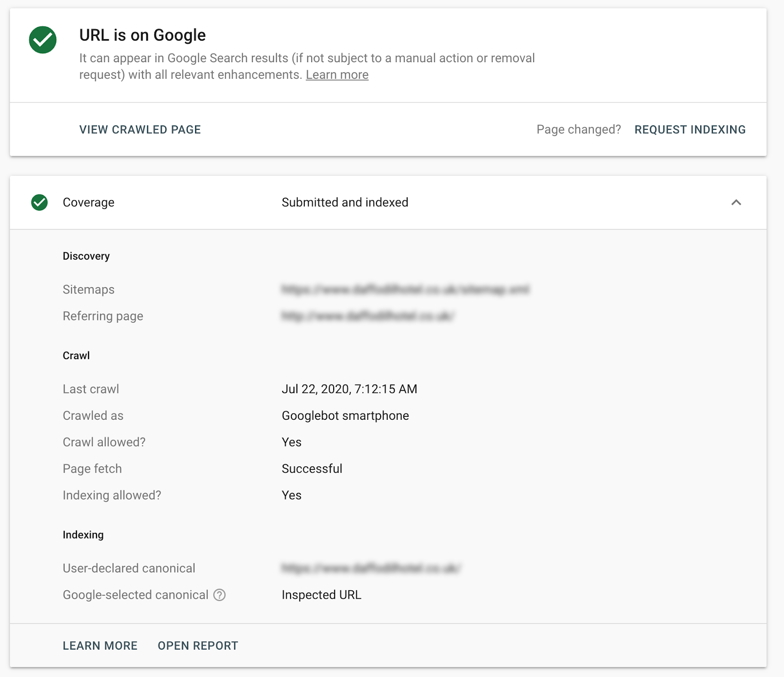Open the Indexing section details
This screenshot has width=784, height=677.
83,534
